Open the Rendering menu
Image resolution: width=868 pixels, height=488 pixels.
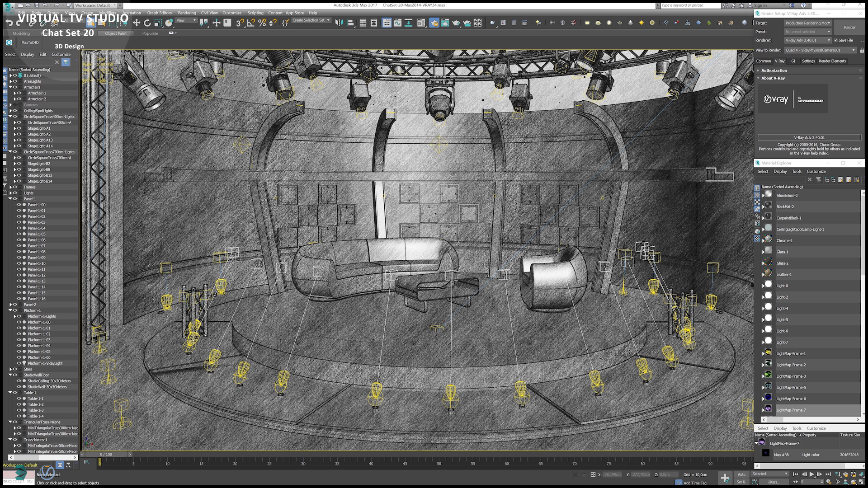[187, 13]
